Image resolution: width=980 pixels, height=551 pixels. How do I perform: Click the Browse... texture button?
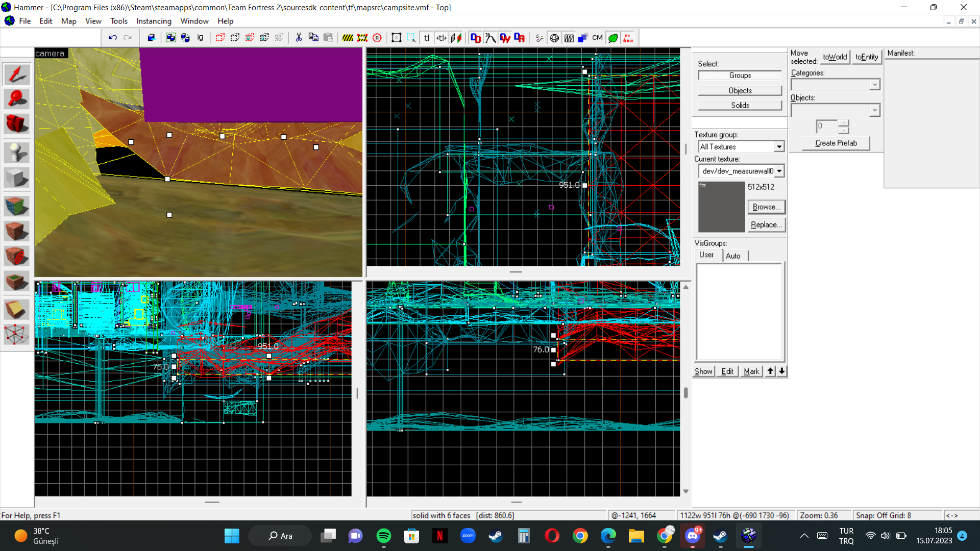tap(767, 207)
